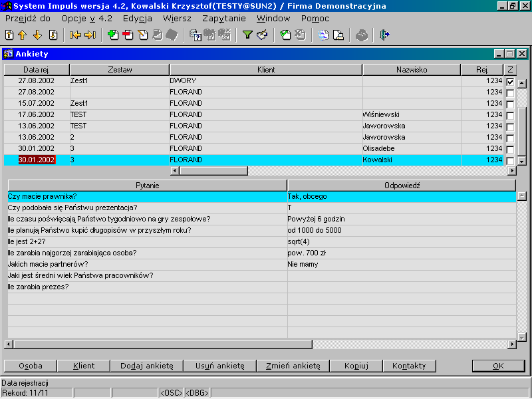Jump to first record arrow icon
532x399 pixels.
(x=75, y=35)
